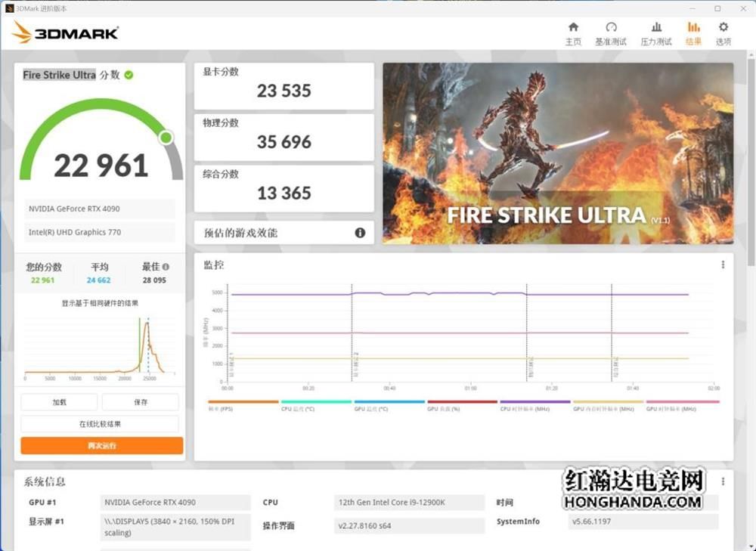This screenshot has width=756, height=551.
Task: Click the 操作界面 version v2.27.8160 s64
Action: point(409,525)
